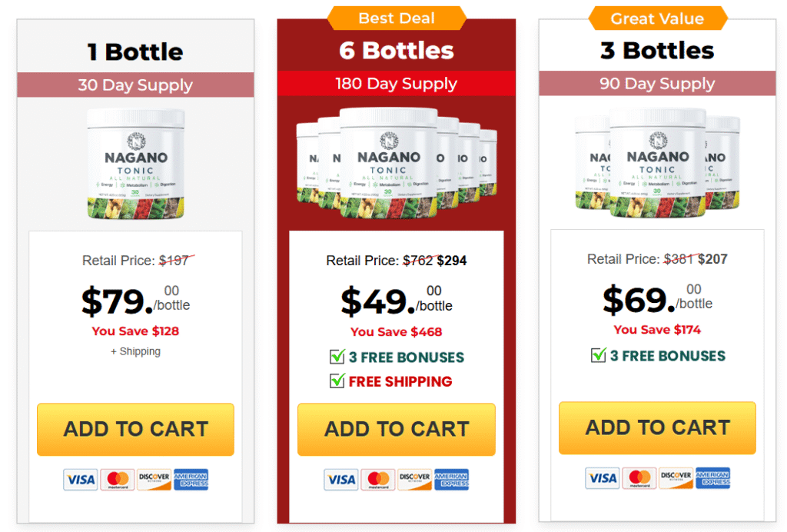This screenshot has height=532, width=787.
Task: Click 3 FREE BONUSES checkbox in 6 Bottles
Action: [337, 357]
